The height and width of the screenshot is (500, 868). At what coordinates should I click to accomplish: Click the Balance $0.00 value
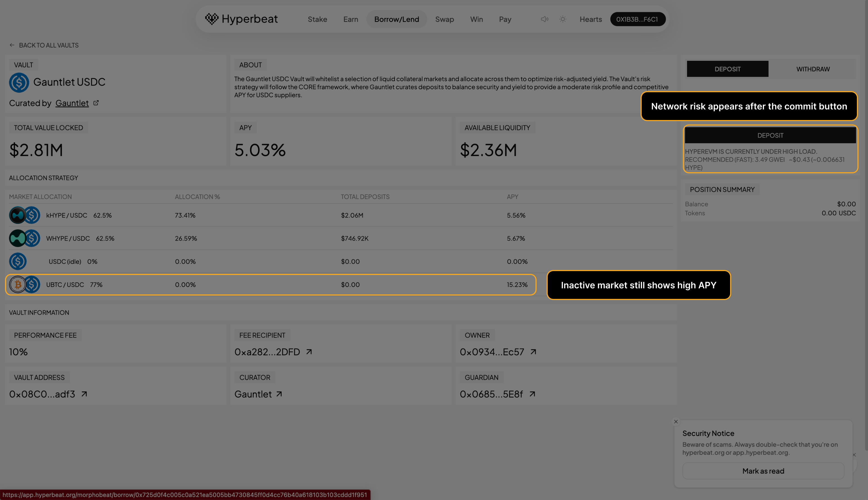(846, 204)
